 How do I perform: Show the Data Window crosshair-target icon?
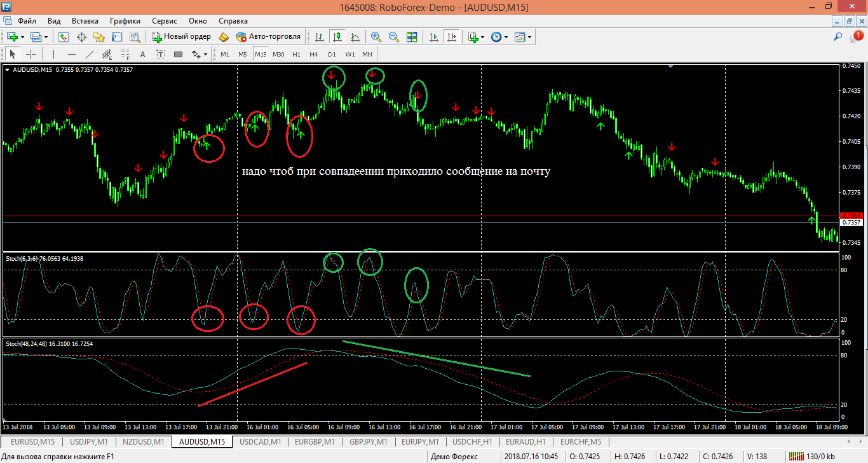[81, 37]
